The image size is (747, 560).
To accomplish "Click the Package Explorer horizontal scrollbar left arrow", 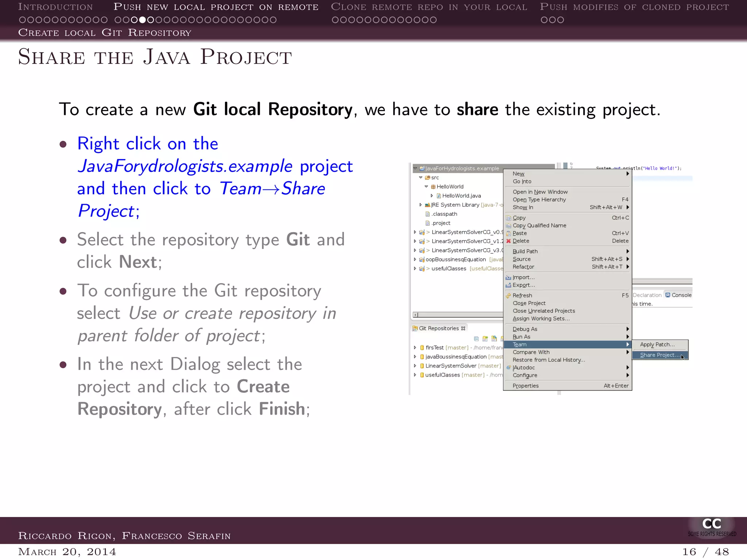I will tap(415, 315).
